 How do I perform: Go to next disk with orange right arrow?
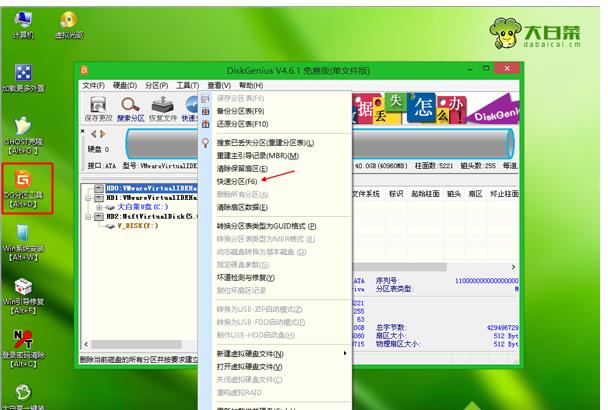[x=102, y=134]
